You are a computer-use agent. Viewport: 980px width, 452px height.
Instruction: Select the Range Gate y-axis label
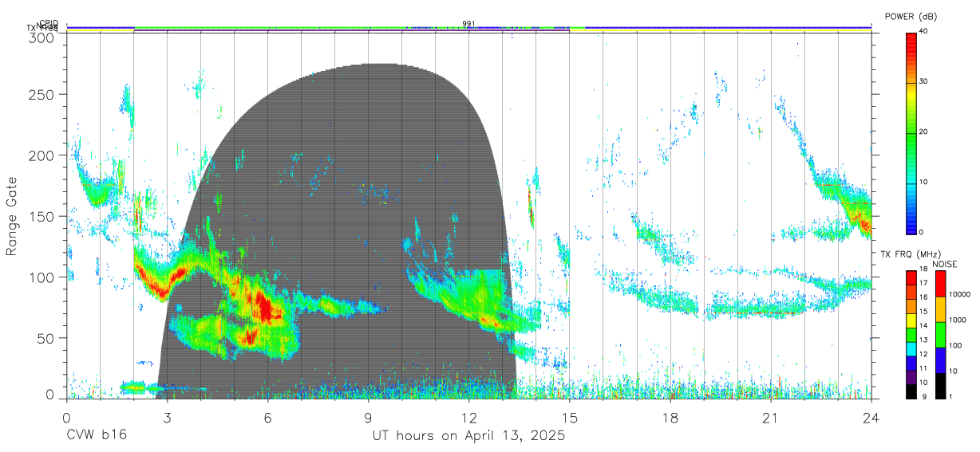(13, 216)
